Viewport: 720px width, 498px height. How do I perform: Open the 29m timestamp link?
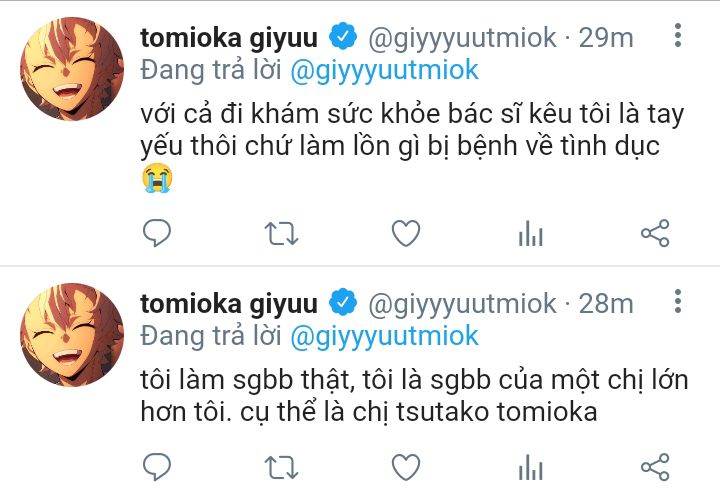click(606, 38)
